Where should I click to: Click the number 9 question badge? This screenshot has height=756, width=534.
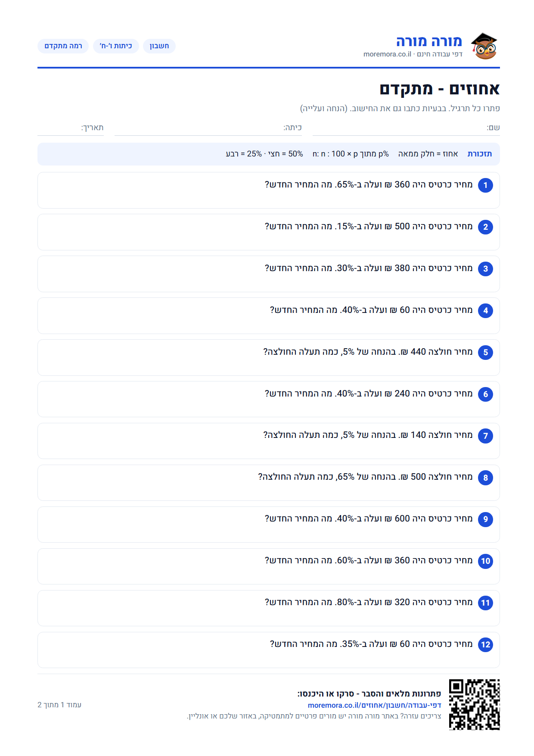(x=485, y=519)
